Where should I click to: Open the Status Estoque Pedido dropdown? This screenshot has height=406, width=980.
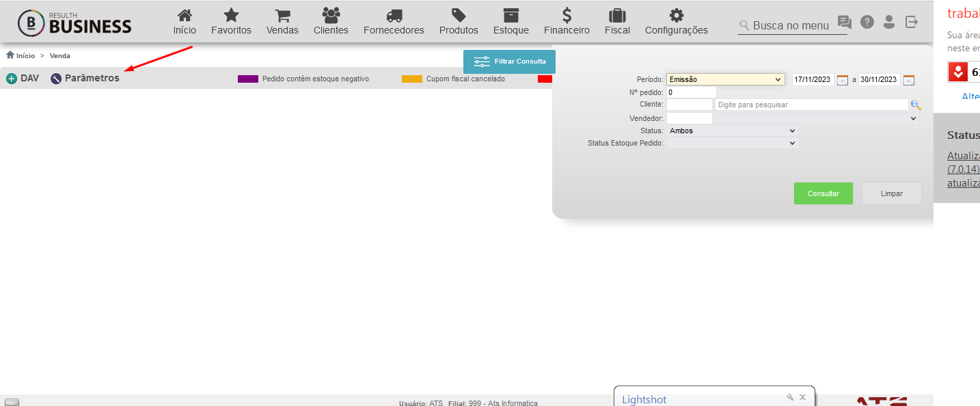732,143
